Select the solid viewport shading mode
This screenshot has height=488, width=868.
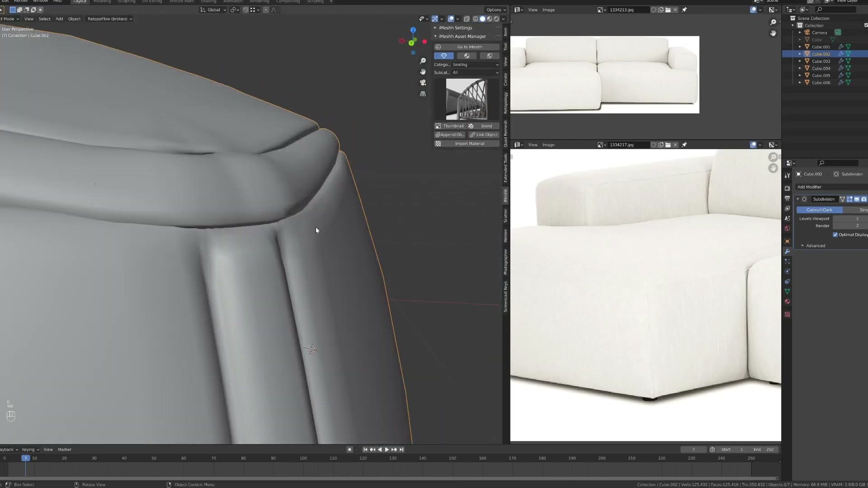482,19
